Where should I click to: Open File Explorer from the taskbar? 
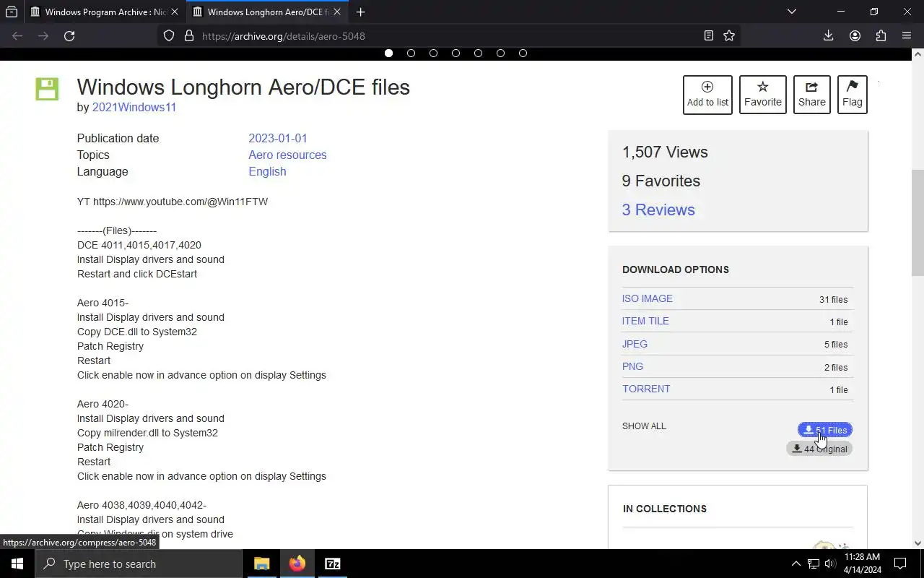pyautogui.click(x=261, y=564)
